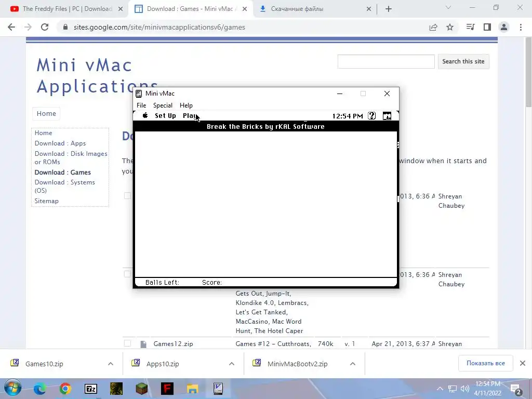This screenshot has height=399, width=532.
Task: Close The Freddy Files tab
Action: click(121, 9)
